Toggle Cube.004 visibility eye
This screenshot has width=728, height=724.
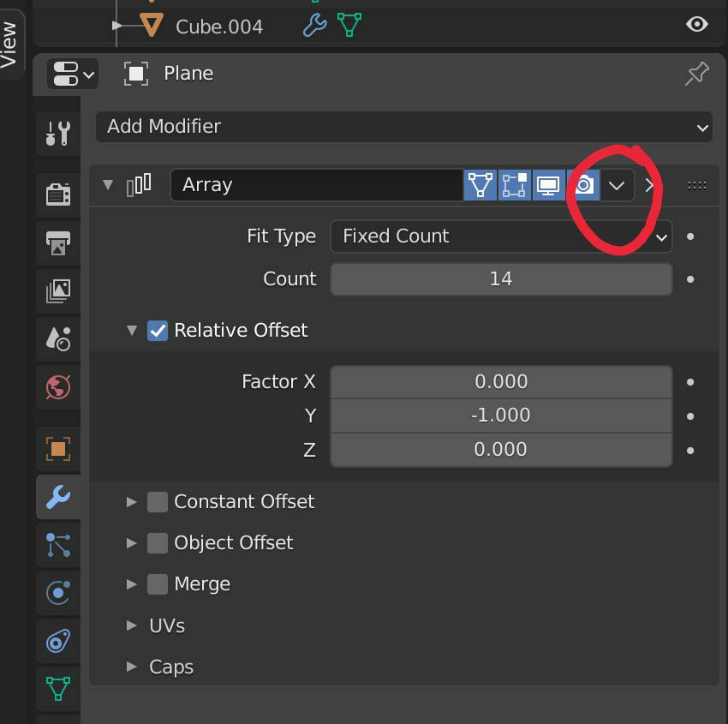pos(697,24)
